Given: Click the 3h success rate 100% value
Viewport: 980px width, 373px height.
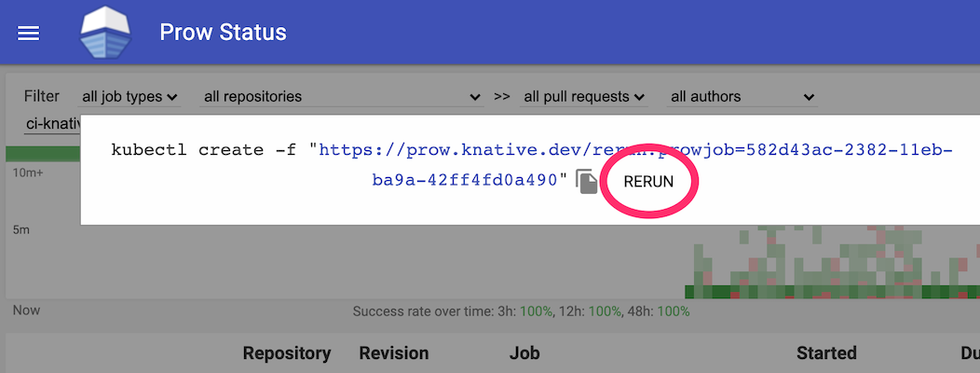Looking at the screenshot, I should point(537,311).
